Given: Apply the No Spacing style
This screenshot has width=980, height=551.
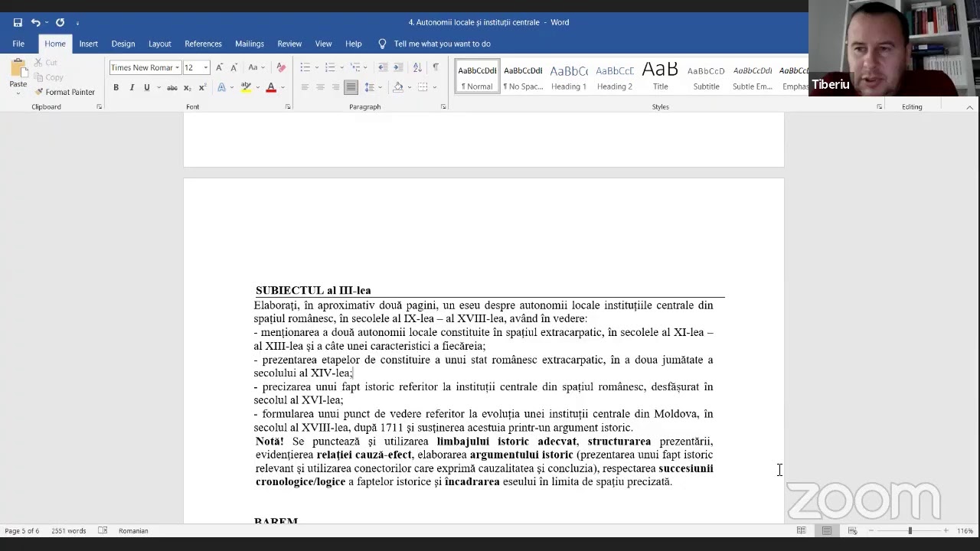Looking at the screenshot, I should (x=523, y=76).
